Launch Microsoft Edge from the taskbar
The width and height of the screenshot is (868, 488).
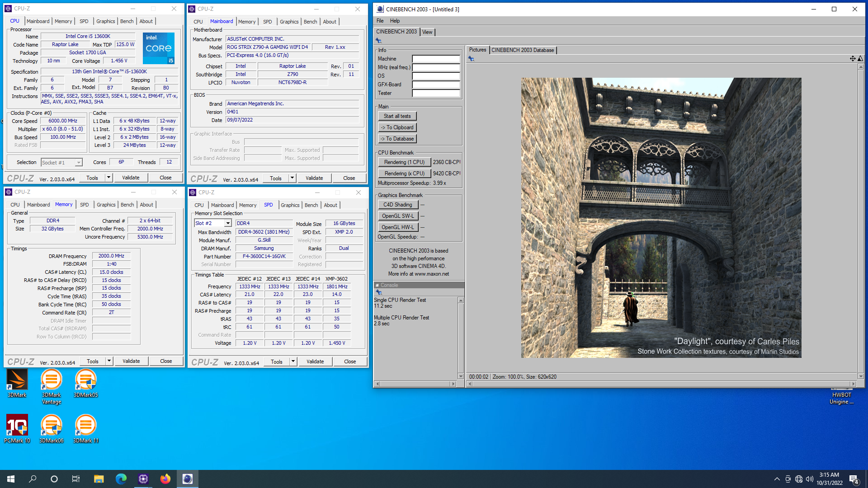pos(121,479)
